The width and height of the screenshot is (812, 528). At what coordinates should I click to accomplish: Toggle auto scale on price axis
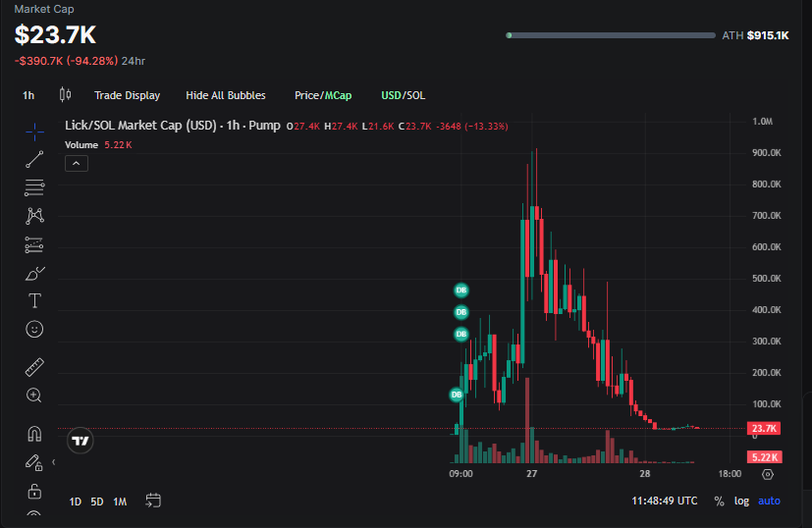click(769, 502)
